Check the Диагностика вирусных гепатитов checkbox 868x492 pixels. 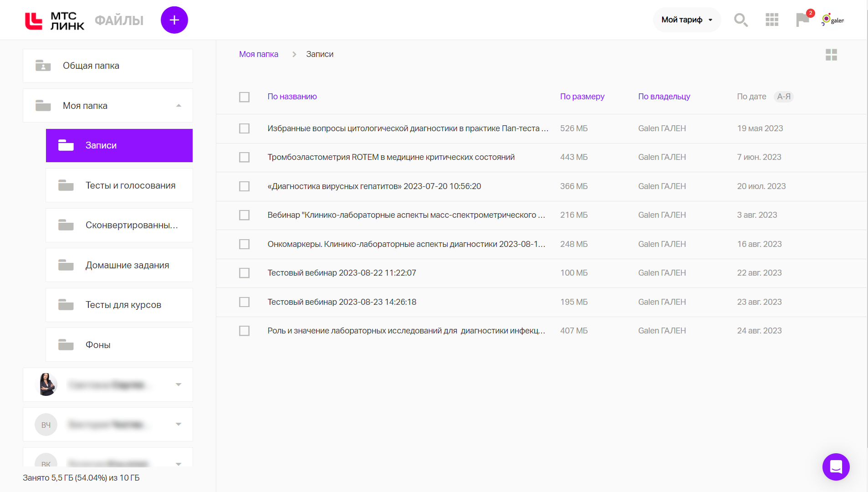tap(245, 186)
